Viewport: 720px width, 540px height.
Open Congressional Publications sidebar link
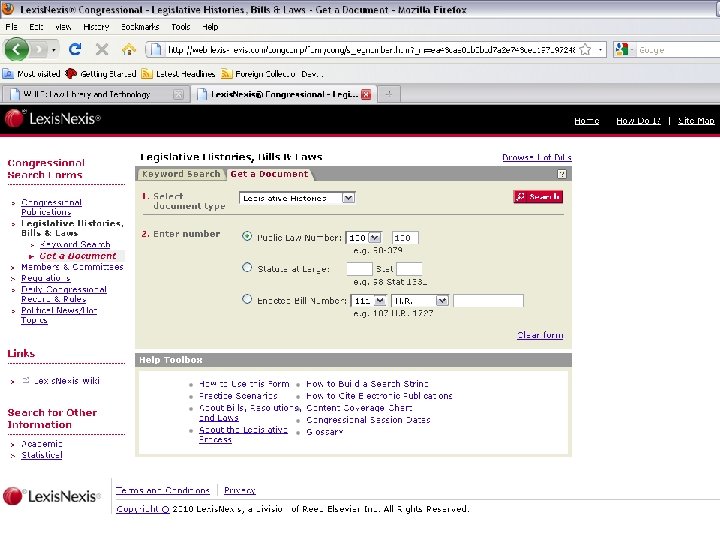[x=51, y=207]
